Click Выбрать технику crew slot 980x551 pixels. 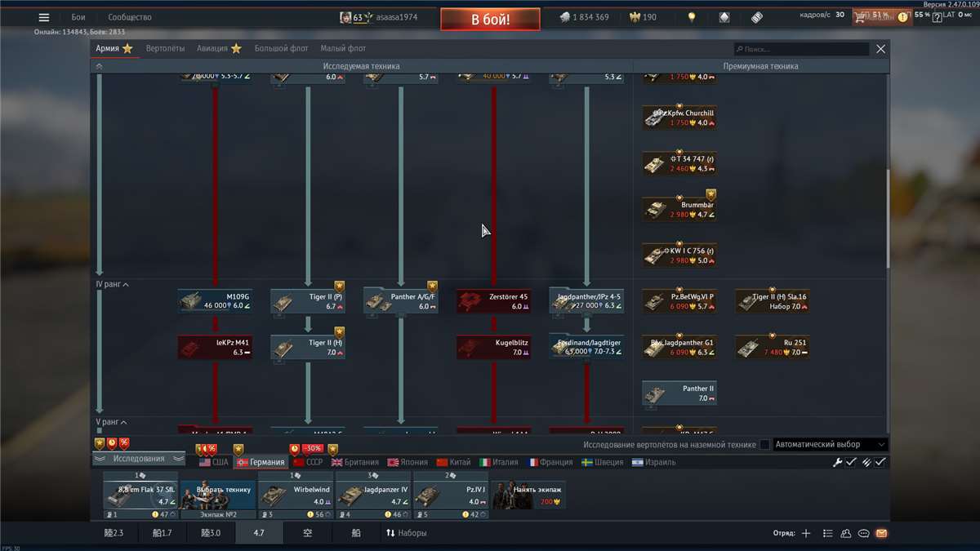point(217,495)
